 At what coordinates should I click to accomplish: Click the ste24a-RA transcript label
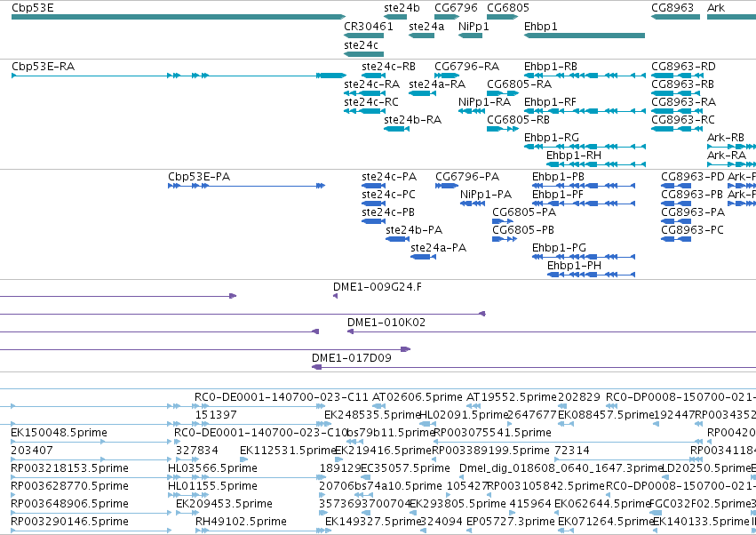pos(437,84)
